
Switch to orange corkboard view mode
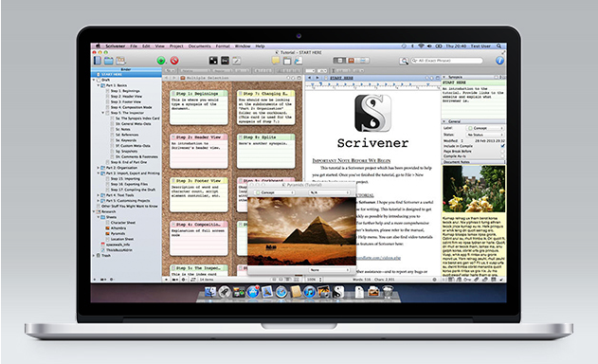pos(352,61)
